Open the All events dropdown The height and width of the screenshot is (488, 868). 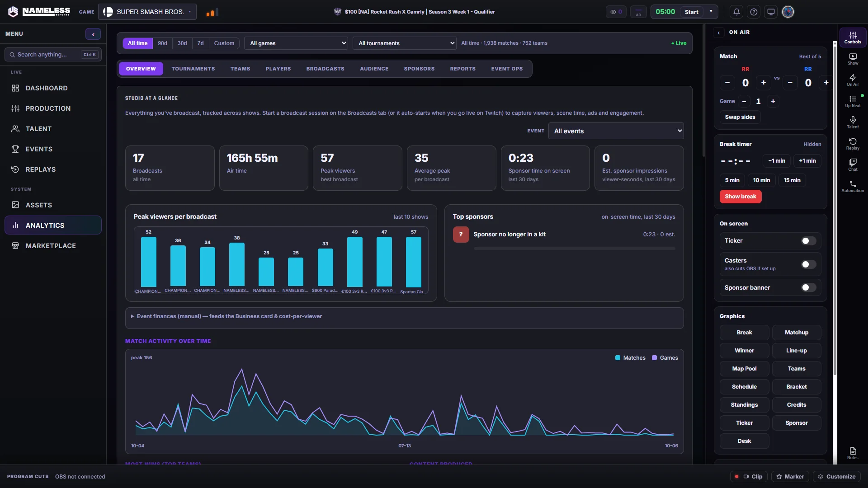coord(616,131)
